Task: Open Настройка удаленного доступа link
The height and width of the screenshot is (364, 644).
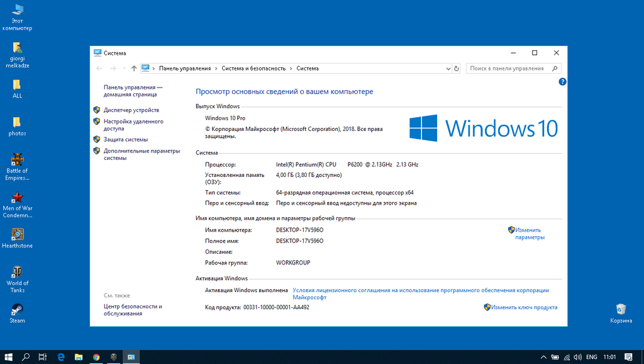Action: [133, 125]
